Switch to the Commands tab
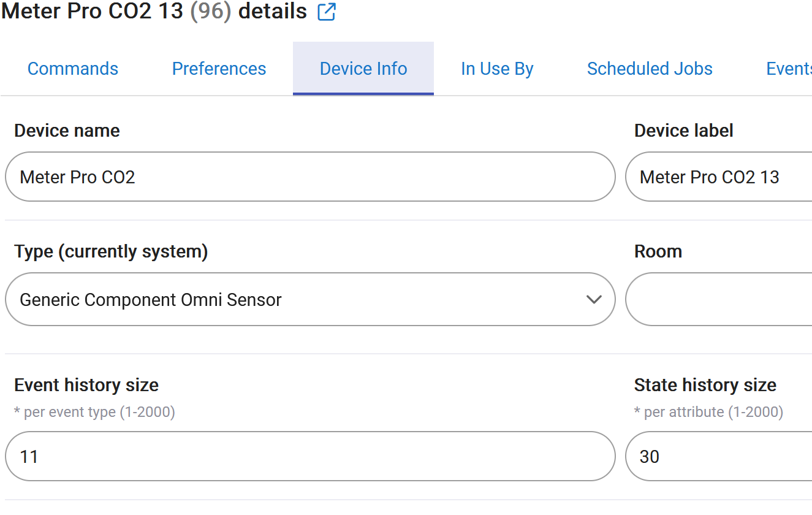 pyautogui.click(x=73, y=69)
